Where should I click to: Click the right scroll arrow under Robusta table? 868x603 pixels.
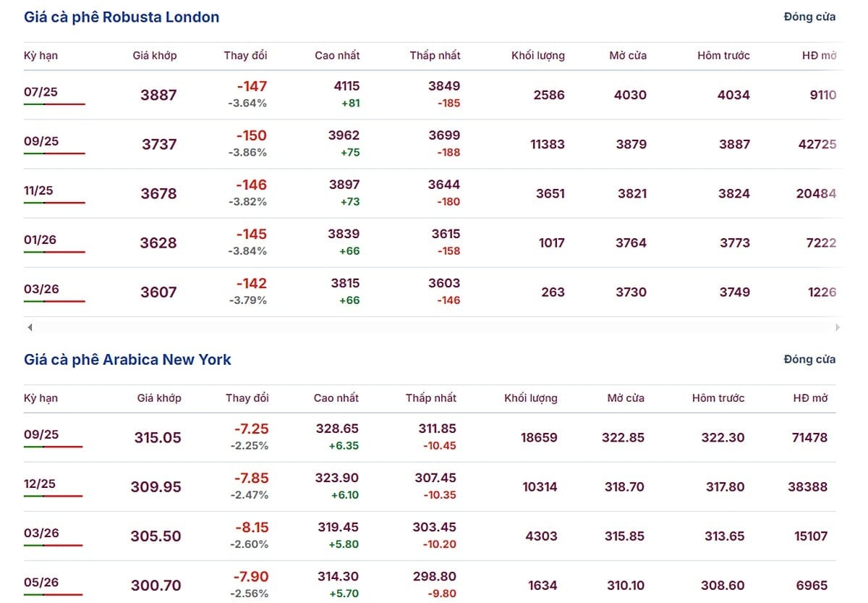(838, 328)
